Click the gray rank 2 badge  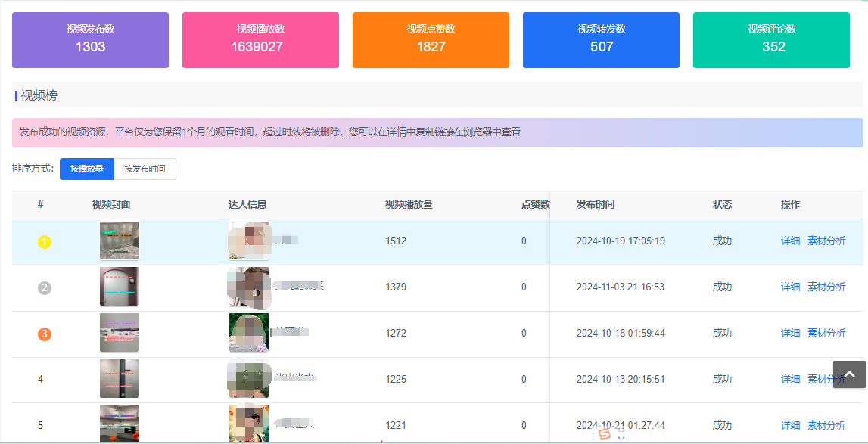pos(45,287)
